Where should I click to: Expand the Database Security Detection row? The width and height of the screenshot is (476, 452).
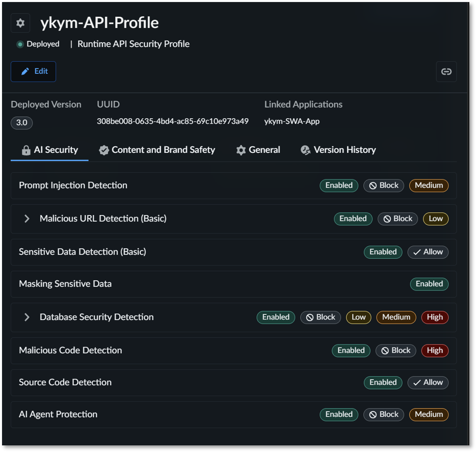tap(27, 317)
